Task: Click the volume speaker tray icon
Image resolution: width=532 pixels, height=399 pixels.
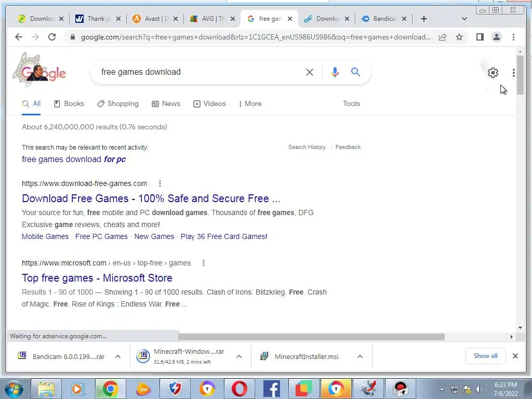Action: pos(479,389)
